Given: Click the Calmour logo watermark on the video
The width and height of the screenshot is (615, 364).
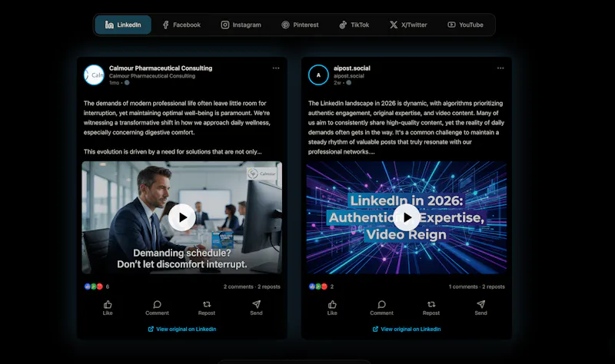Looking at the screenshot, I should (x=262, y=174).
